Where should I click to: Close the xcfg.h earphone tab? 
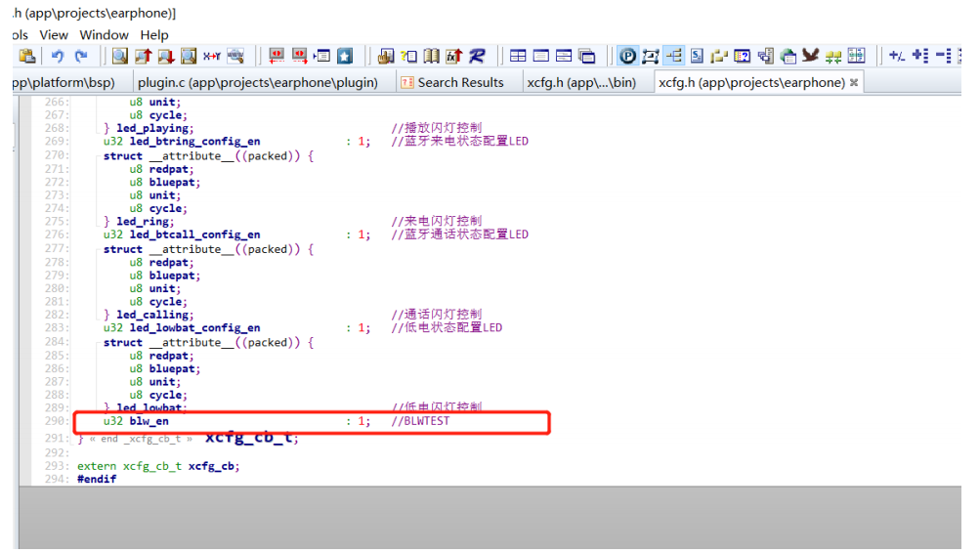coord(854,82)
